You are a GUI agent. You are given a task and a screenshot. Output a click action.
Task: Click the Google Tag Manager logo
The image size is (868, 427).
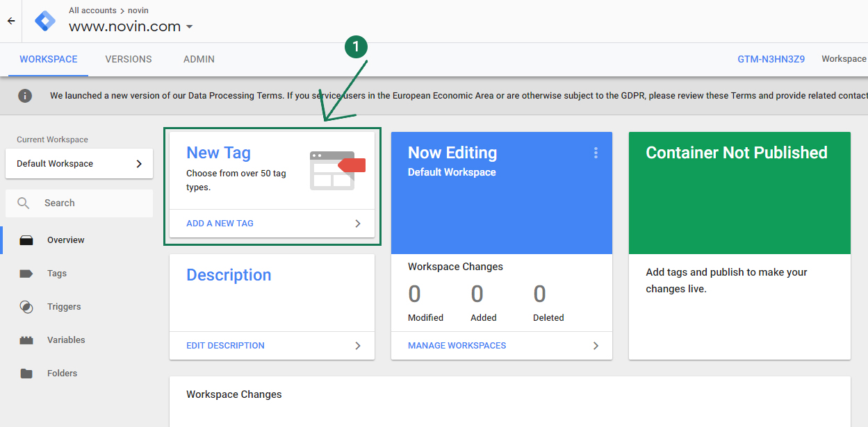(x=45, y=21)
